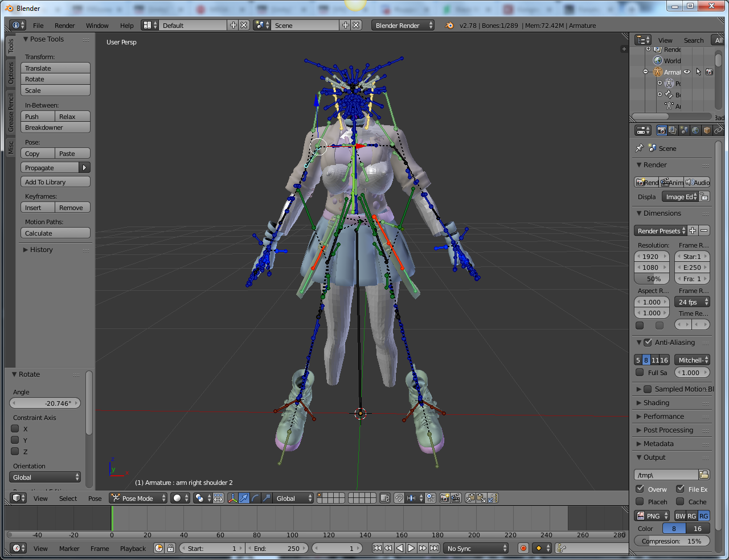Viewport: 729px width, 560px height.
Task: Open the PNG file format dropdown
Action: click(652, 516)
